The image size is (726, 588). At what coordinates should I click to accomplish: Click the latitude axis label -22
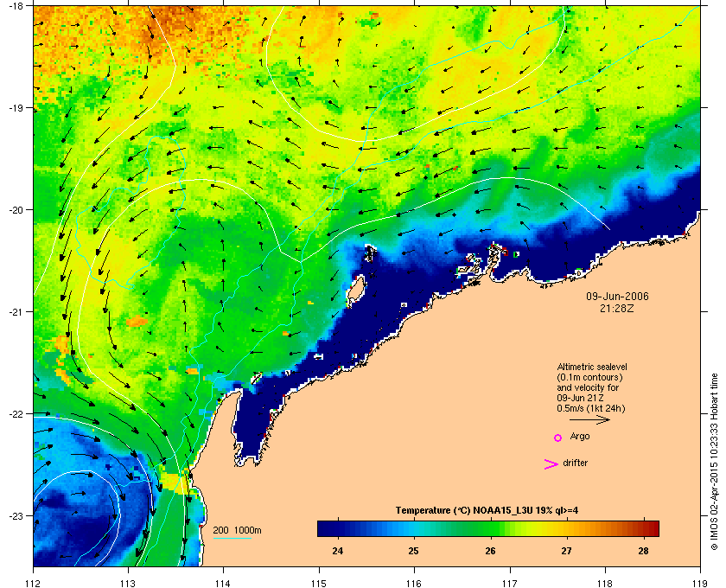click(16, 413)
